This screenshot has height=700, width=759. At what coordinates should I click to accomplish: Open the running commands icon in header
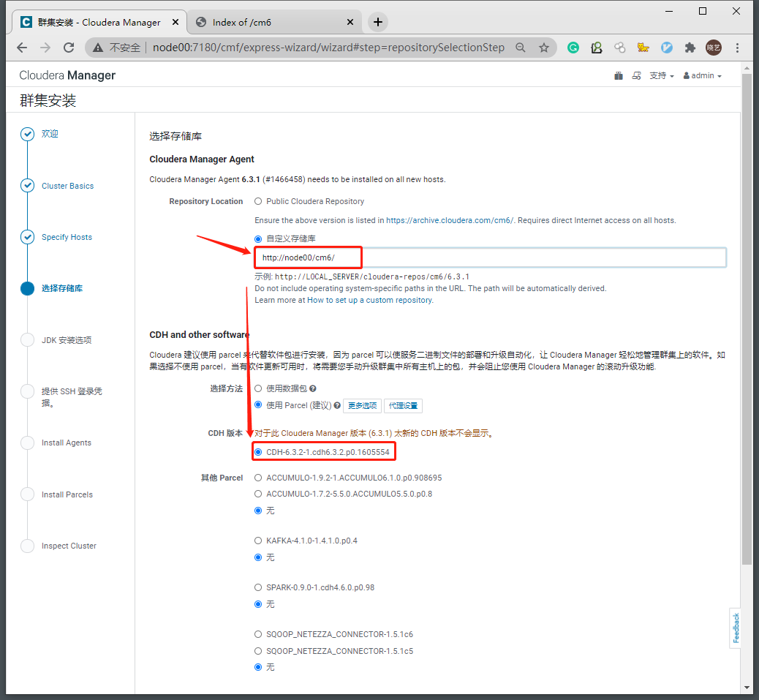(637, 75)
